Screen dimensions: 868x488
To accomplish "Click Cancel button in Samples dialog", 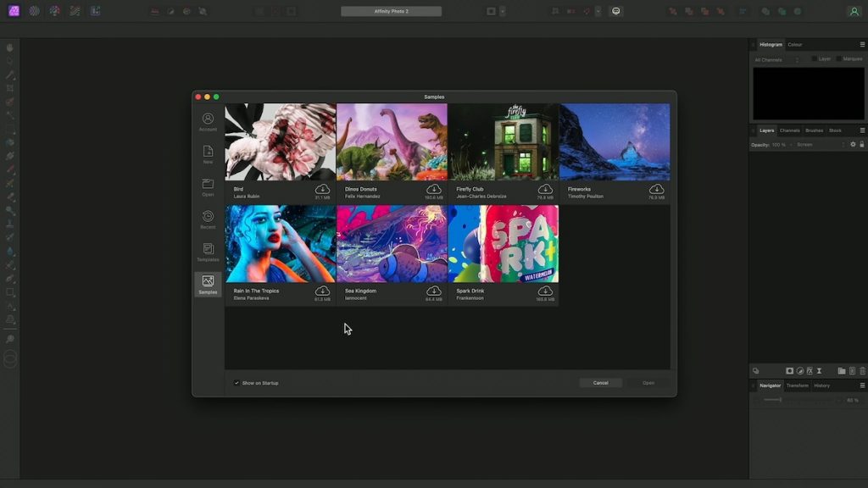I will 601,383.
